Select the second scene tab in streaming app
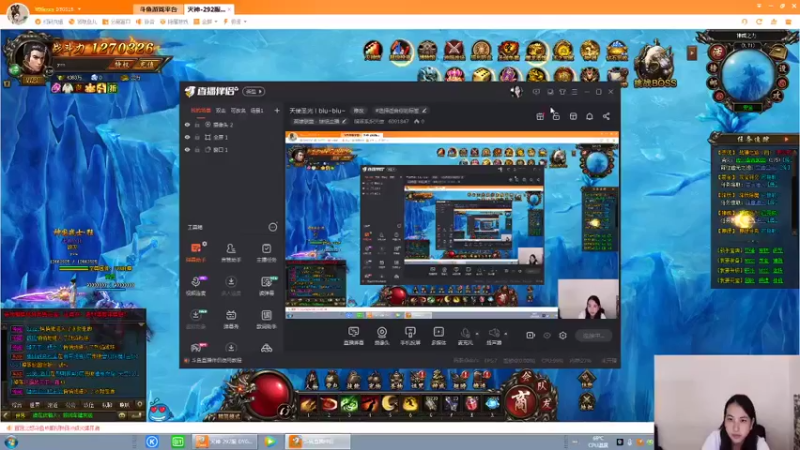 220,110
